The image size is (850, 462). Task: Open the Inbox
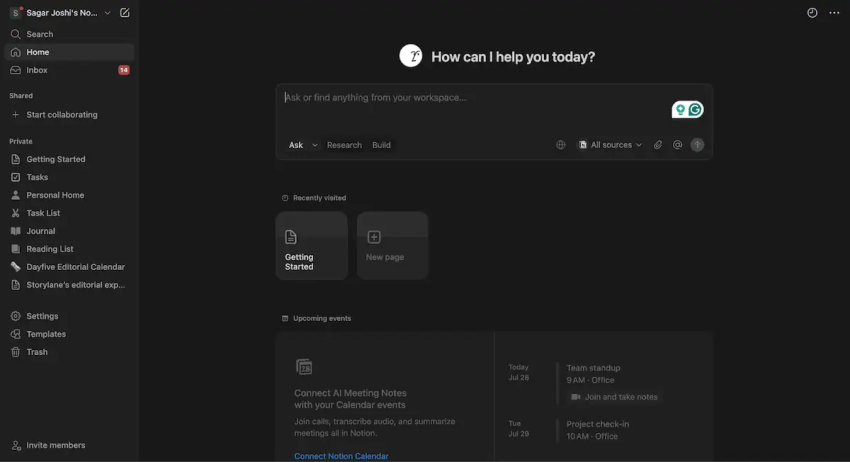69,70
